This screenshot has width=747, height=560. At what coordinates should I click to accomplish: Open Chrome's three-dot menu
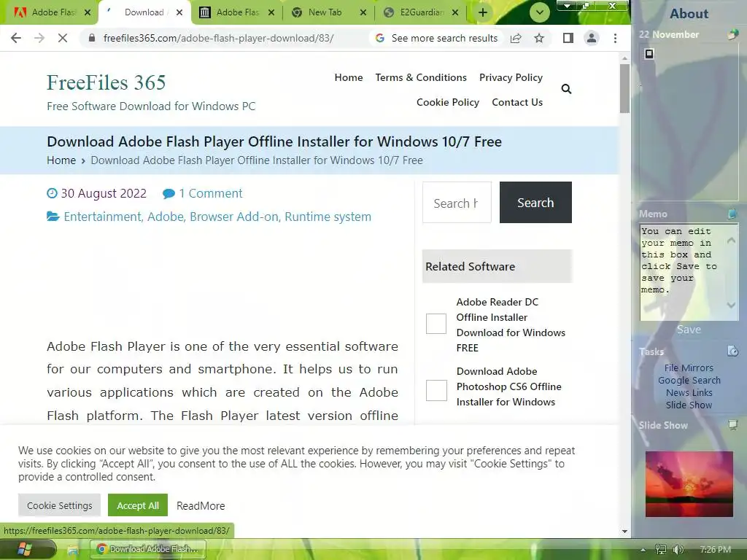coord(615,38)
